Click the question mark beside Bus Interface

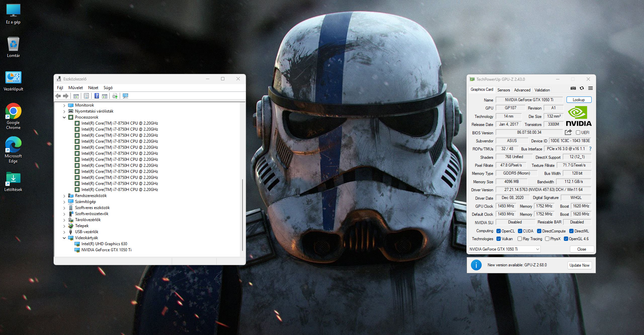click(x=590, y=149)
